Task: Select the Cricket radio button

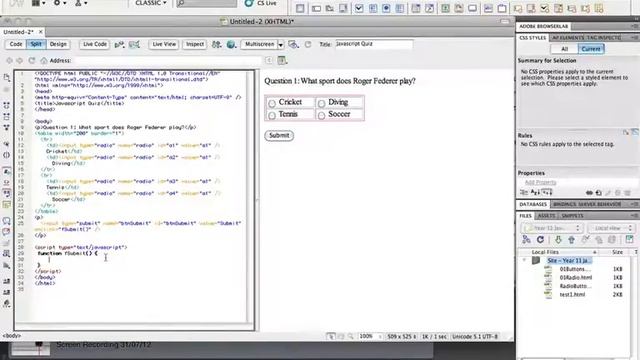Action: [272, 103]
